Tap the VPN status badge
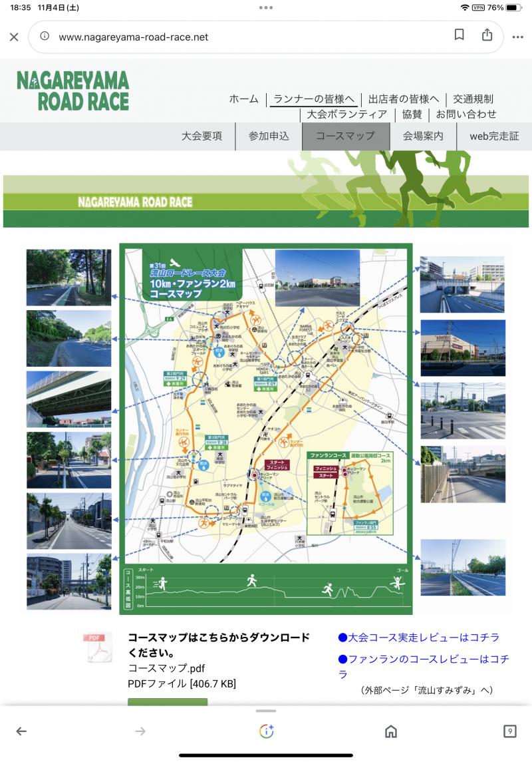The width and height of the screenshot is (532, 762). 479,7
